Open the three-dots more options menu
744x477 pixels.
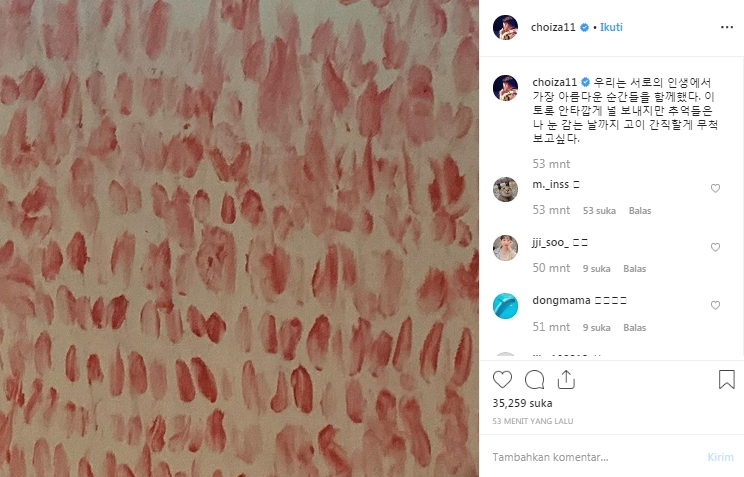pos(726,28)
